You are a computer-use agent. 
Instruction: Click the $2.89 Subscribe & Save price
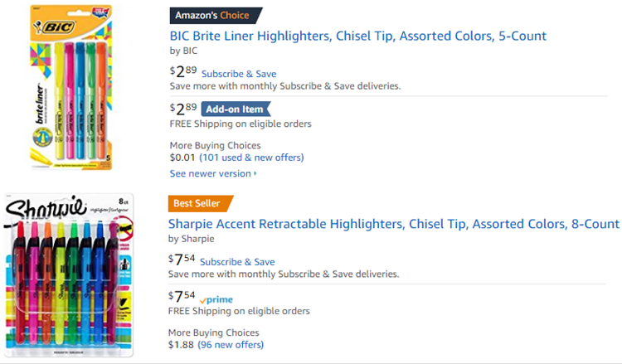point(183,71)
